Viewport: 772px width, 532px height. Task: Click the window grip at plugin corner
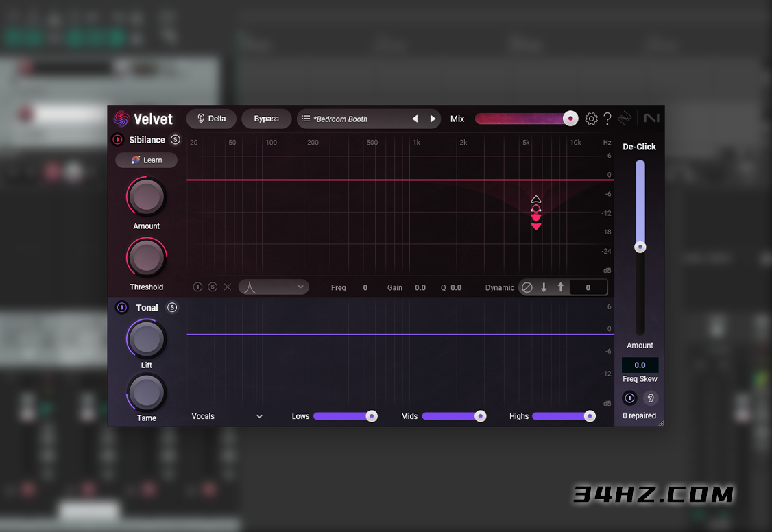tap(661, 423)
